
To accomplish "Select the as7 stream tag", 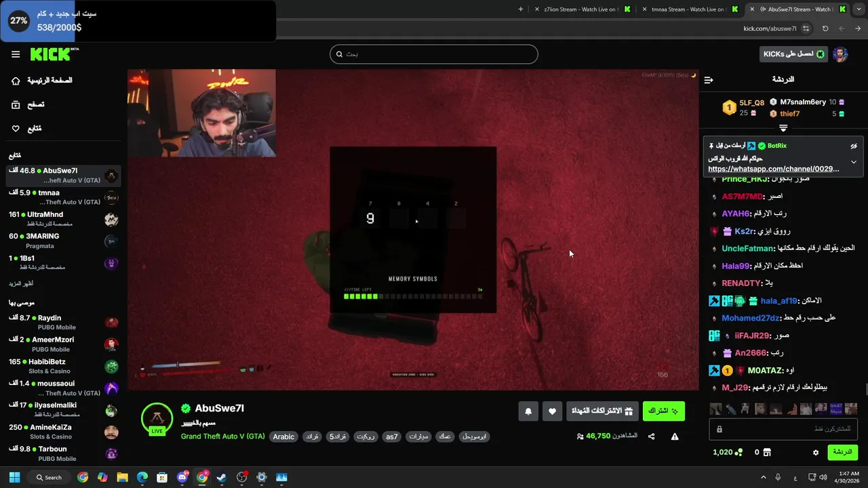I will coord(392,436).
